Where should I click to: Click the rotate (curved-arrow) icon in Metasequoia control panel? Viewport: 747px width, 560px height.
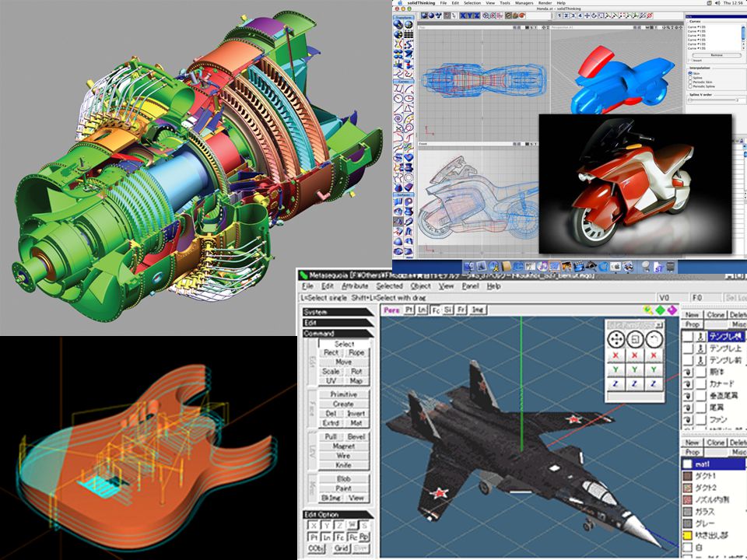pos(654,339)
